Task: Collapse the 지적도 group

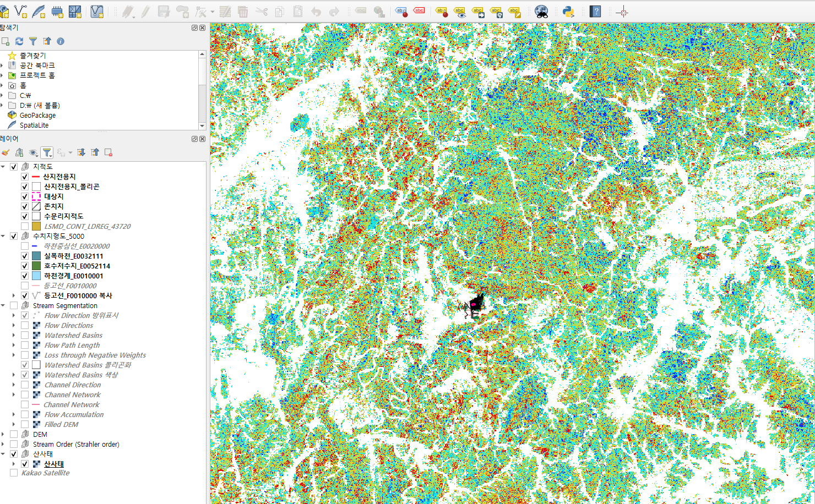Action: tap(3, 167)
